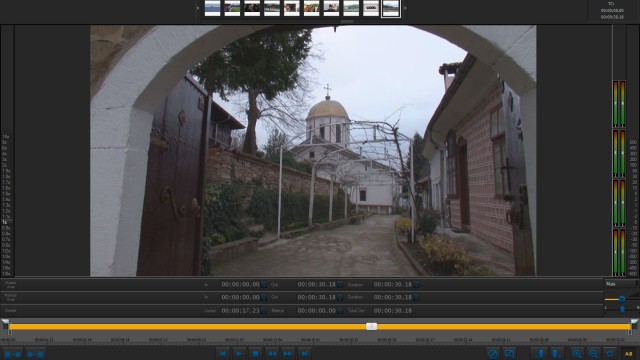The height and width of the screenshot is (360, 640).
Task: Click the Master clip row label
Action: click(10, 284)
